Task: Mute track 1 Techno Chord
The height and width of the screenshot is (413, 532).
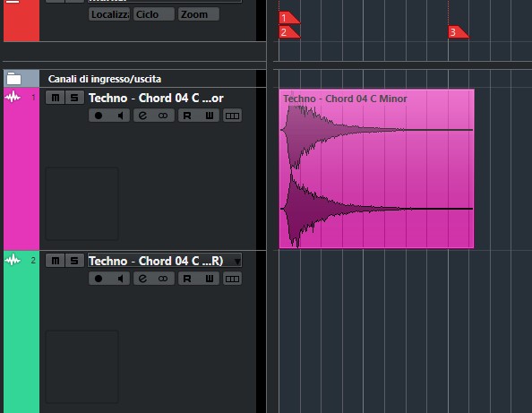Action: (56, 98)
